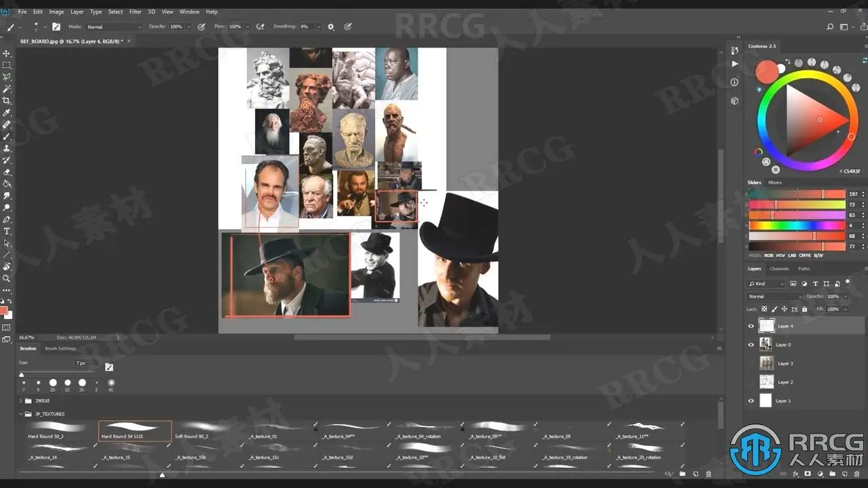Select the Eraser tool
Image resolution: width=868 pixels, height=488 pixels.
[7, 172]
